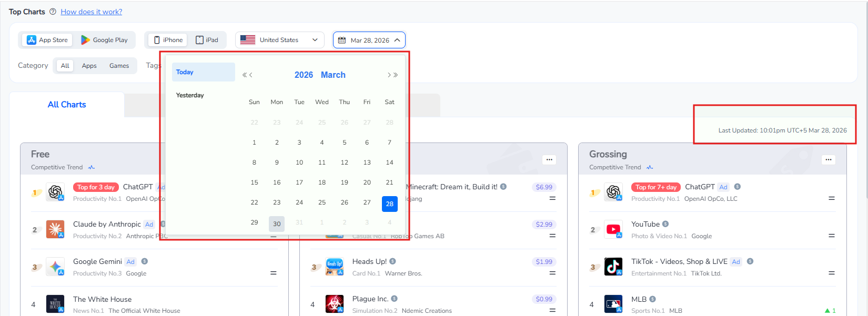Screen dimensions: 868x316
Task: Filter category by Games
Action: pos(119,66)
